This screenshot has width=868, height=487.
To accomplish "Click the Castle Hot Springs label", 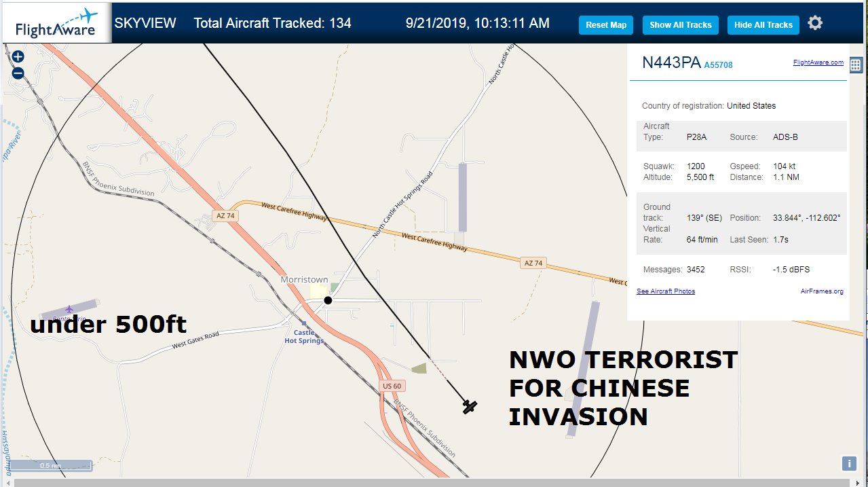I will 304,336.
